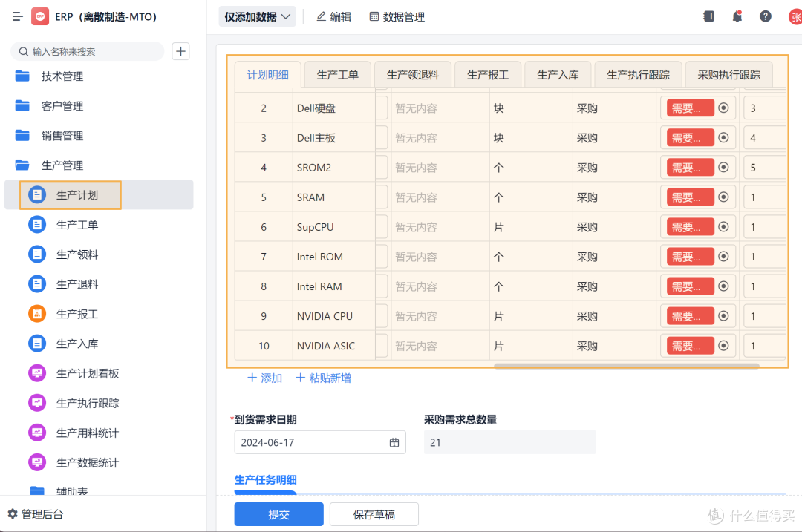The image size is (802, 532).
Task: Open the 生产退料 form icon
Action: tap(37, 283)
